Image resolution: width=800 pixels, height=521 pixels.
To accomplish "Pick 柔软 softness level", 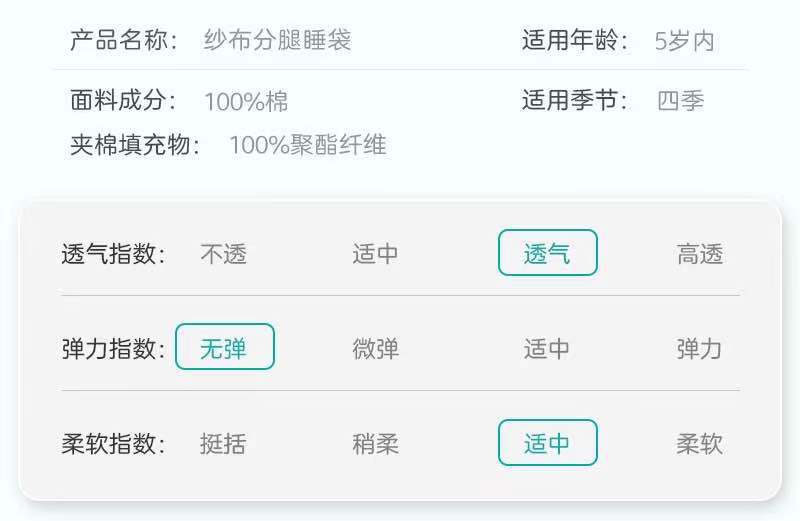I will click(x=699, y=444).
